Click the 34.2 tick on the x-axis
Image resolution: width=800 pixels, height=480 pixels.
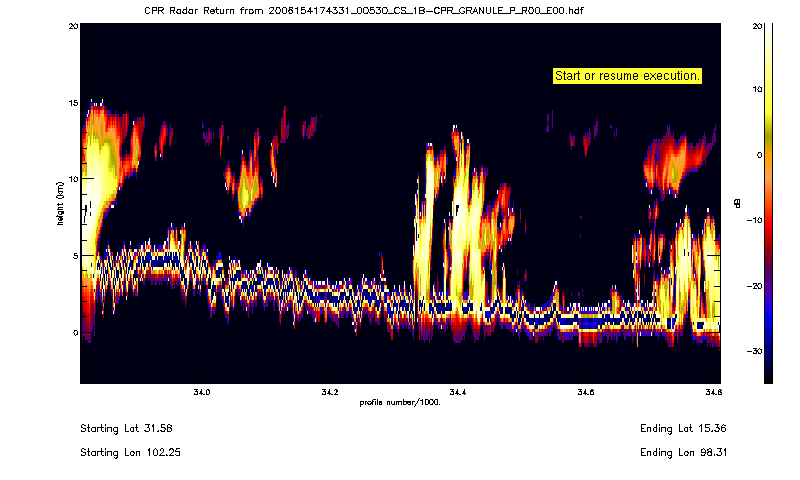pyautogui.click(x=330, y=392)
